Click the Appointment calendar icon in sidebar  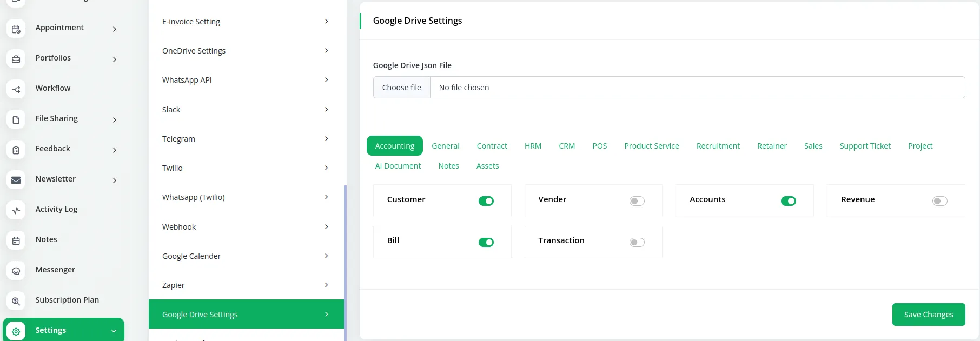coord(16,29)
